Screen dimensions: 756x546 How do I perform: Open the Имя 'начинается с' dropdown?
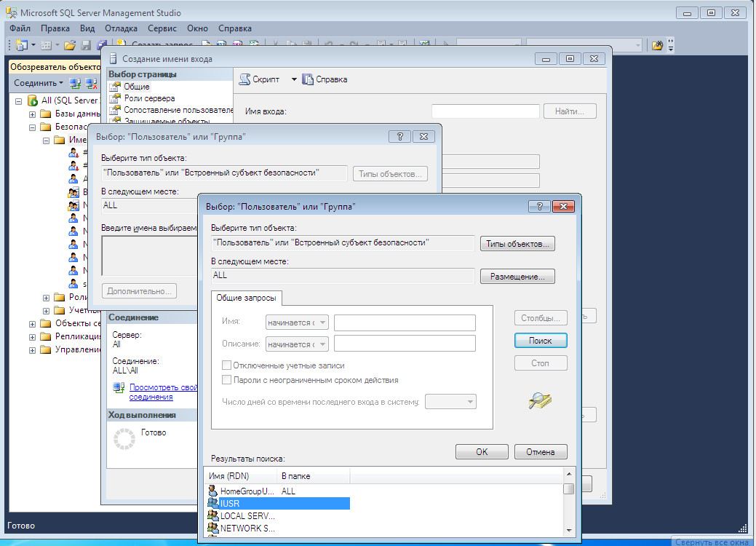[297, 323]
